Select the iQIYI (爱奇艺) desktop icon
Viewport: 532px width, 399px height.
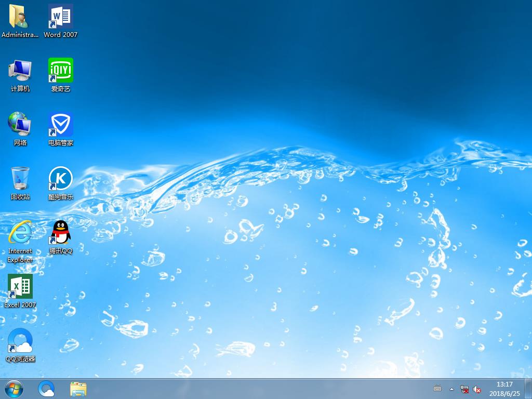[60, 71]
